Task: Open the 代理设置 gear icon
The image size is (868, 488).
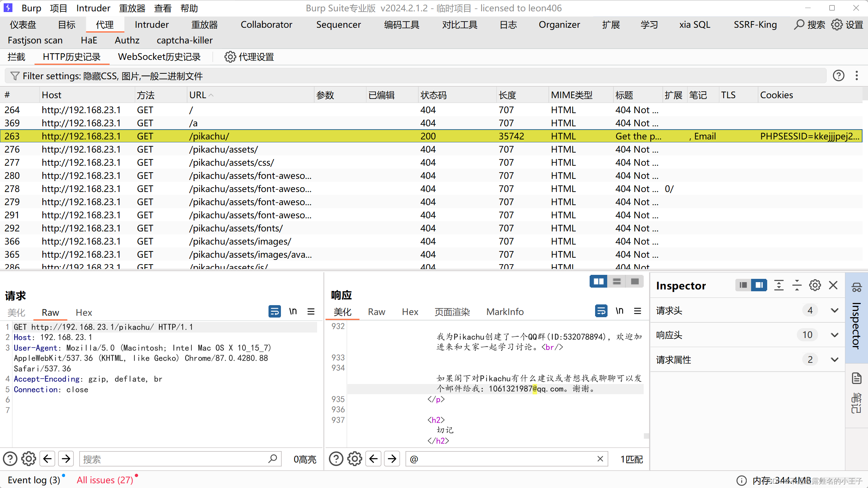Action: [x=230, y=57]
